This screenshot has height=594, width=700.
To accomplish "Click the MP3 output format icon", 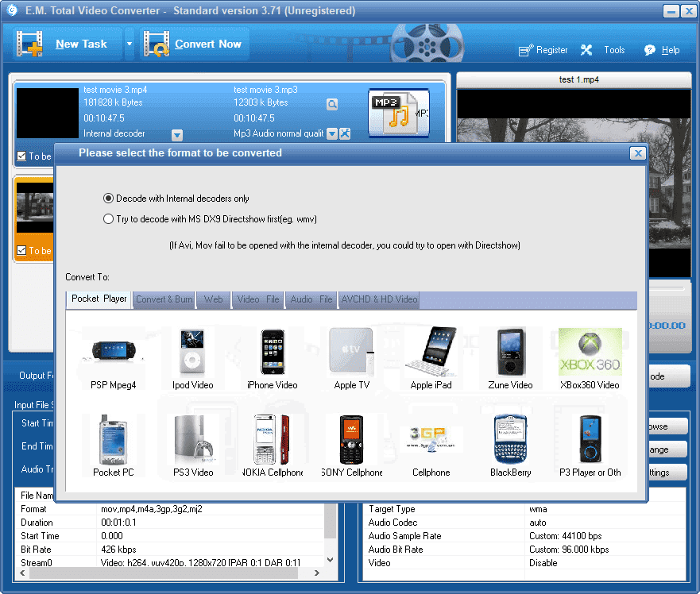I will 399,113.
